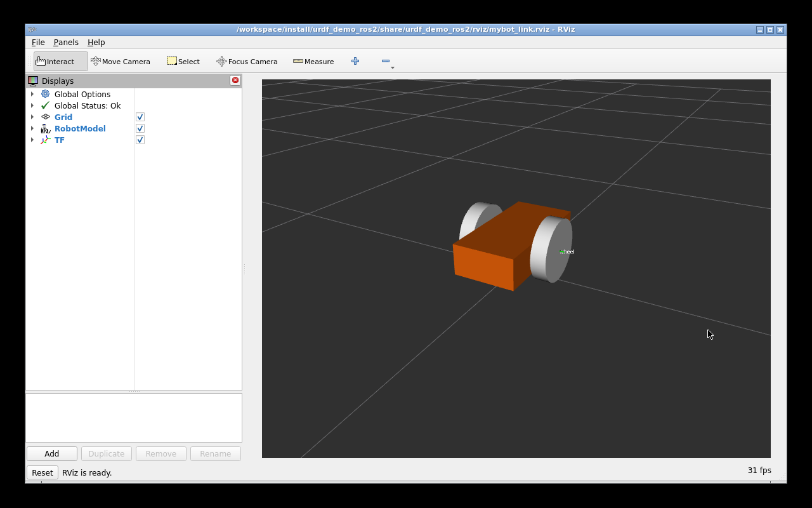Expand the TF display properties
The height and width of the screenshot is (508, 812).
tap(32, 140)
